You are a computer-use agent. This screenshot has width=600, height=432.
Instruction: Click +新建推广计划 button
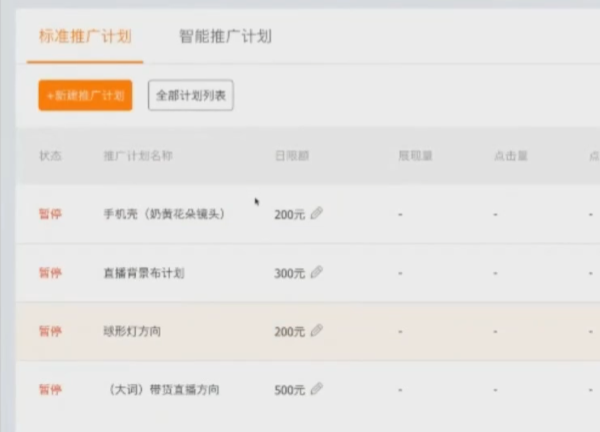tap(85, 96)
